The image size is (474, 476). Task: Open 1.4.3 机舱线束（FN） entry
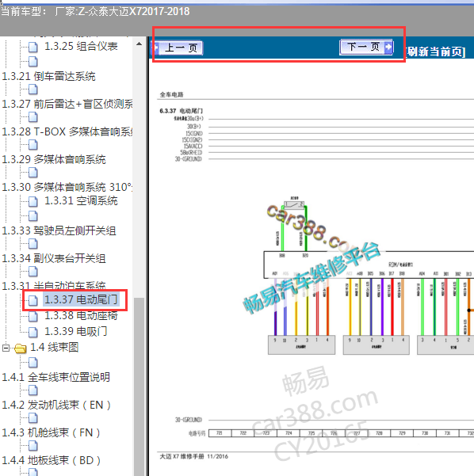click(x=51, y=432)
